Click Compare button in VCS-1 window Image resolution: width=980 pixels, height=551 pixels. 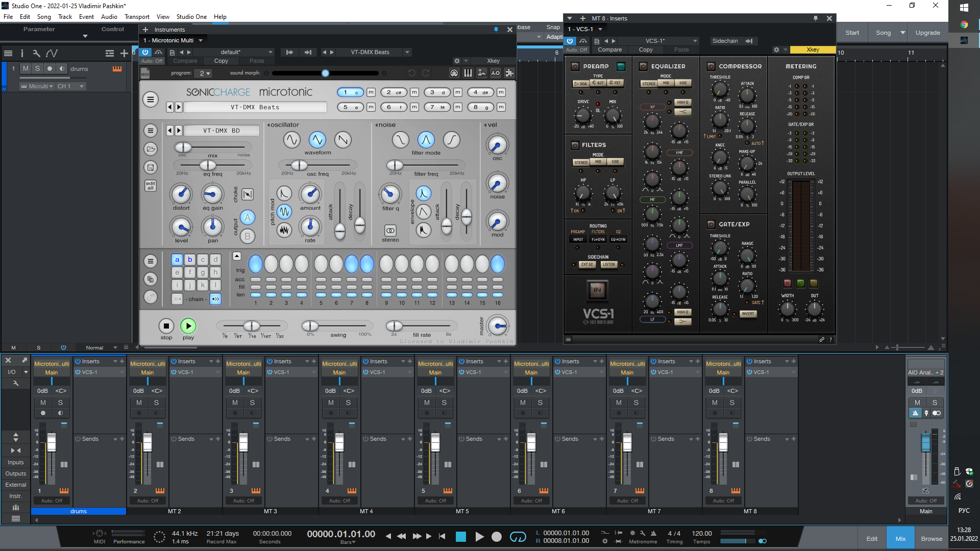609,50
